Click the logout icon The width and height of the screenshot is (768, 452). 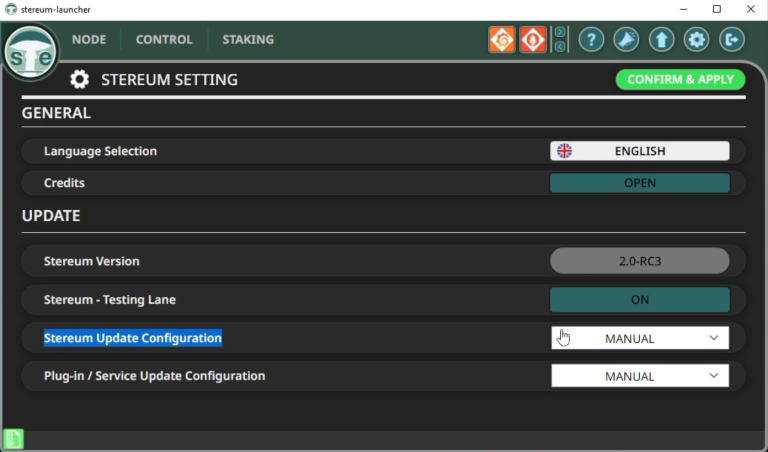point(732,40)
